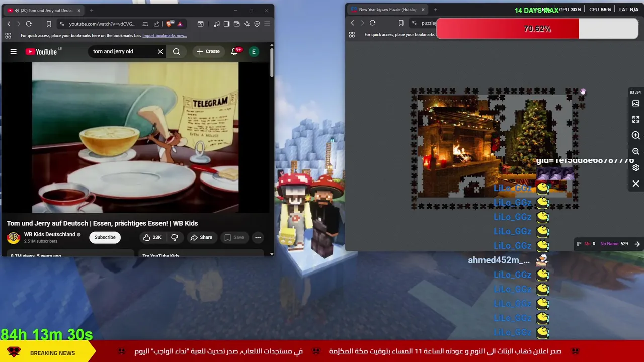Open Leo AI sparkle icon
644x362 pixels.
(247, 24)
